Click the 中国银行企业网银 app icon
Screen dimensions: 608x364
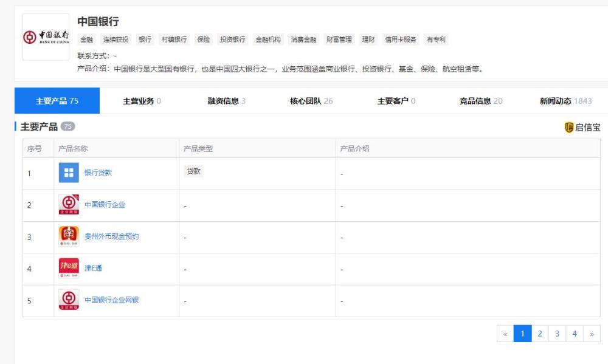(69, 300)
